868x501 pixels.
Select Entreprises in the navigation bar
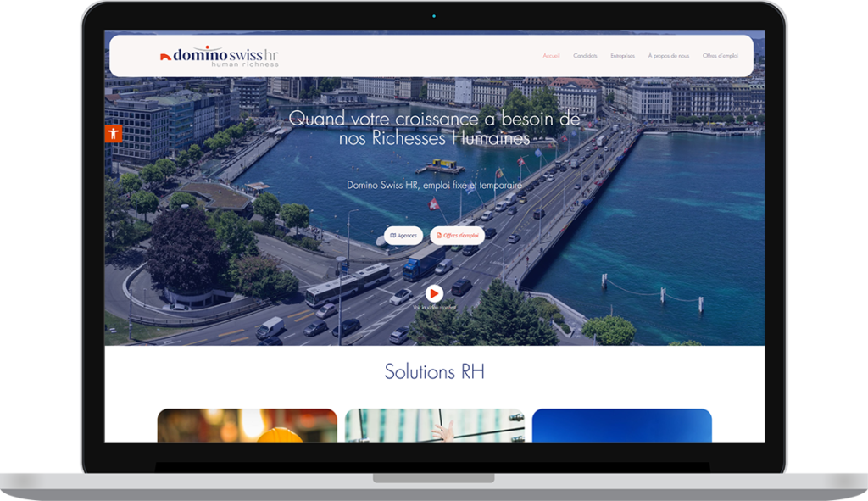coord(622,56)
